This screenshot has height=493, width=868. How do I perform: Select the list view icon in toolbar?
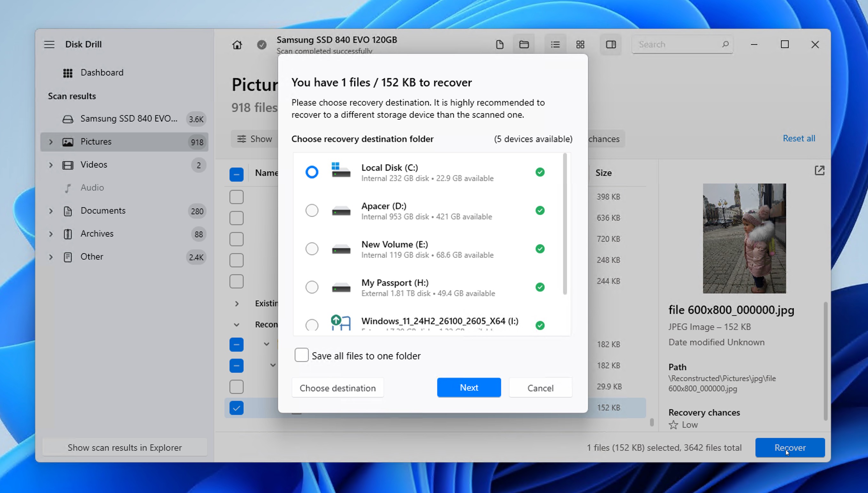pyautogui.click(x=555, y=44)
